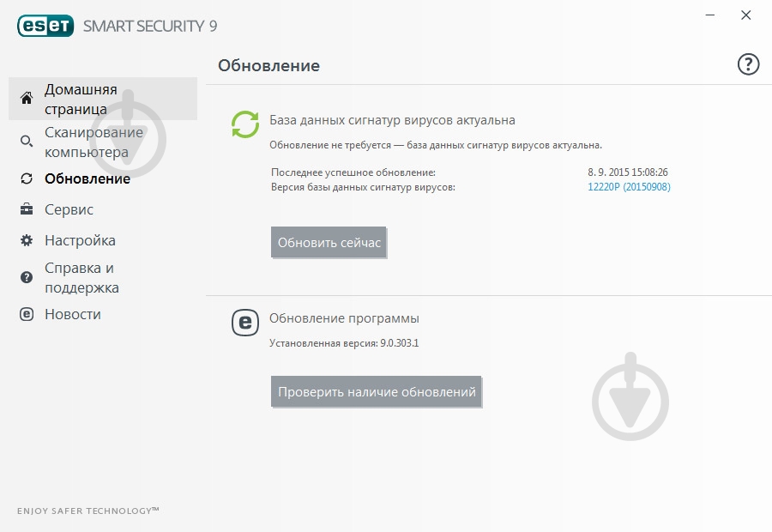Minimize the ESET Smart Security window
The image size is (772, 532).
coord(709,15)
